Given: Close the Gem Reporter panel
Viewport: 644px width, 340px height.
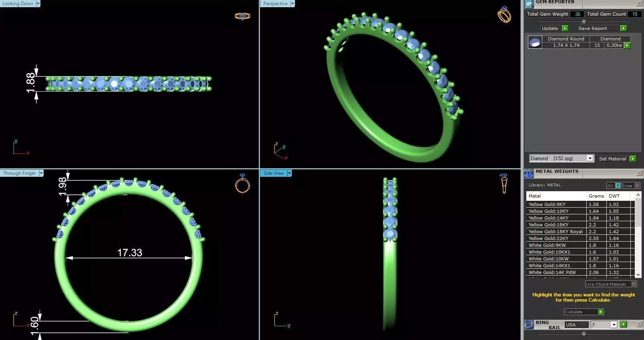Looking at the screenshot, I should click(x=639, y=4).
